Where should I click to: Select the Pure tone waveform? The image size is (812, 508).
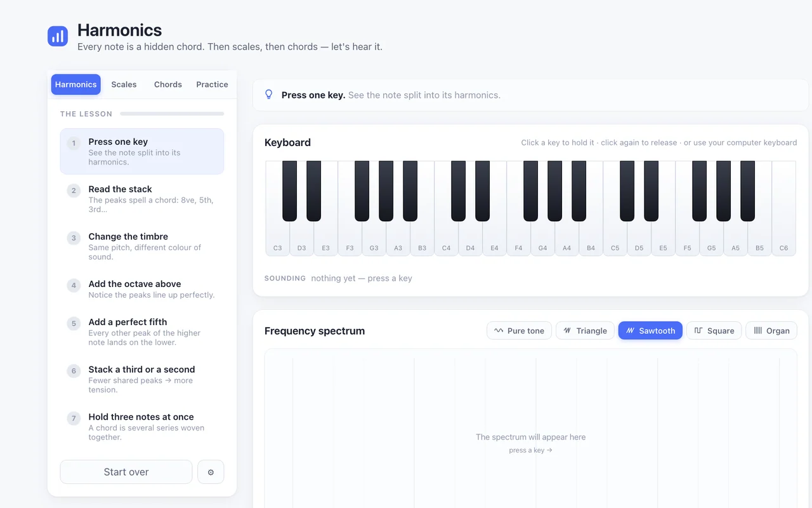520,330
